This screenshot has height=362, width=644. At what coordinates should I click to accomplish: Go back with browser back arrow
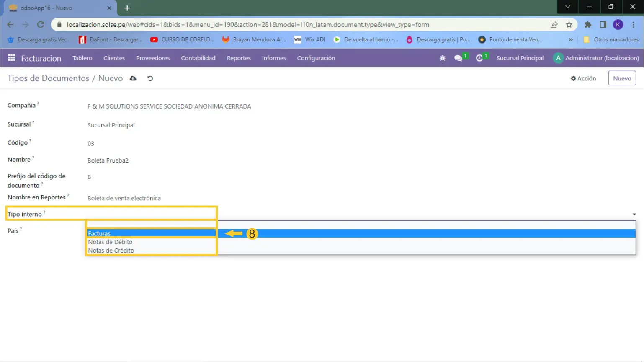point(10,25)
